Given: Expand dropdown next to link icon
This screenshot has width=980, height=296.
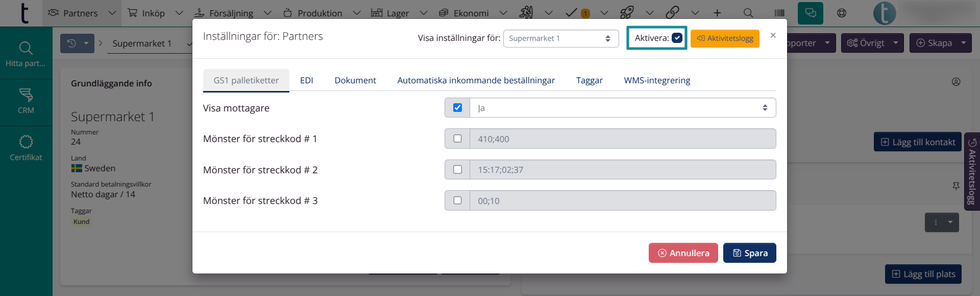Looking at the screenshot, I should (695, 13).
